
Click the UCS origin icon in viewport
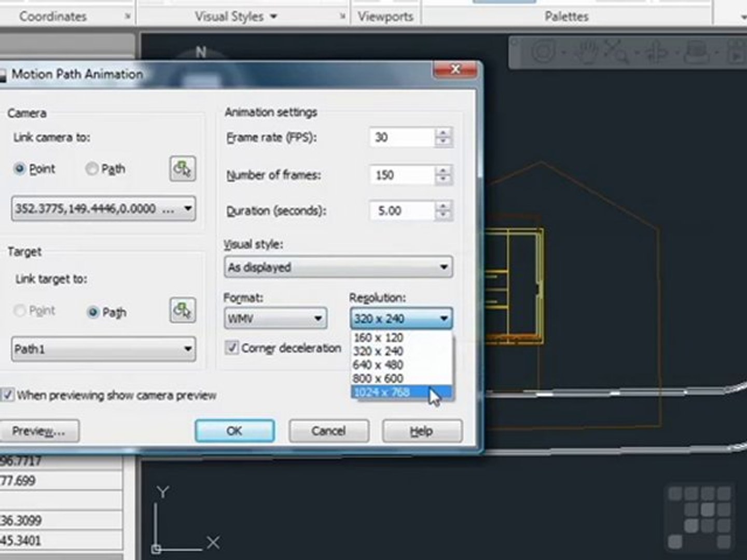[x=157, y=548]
